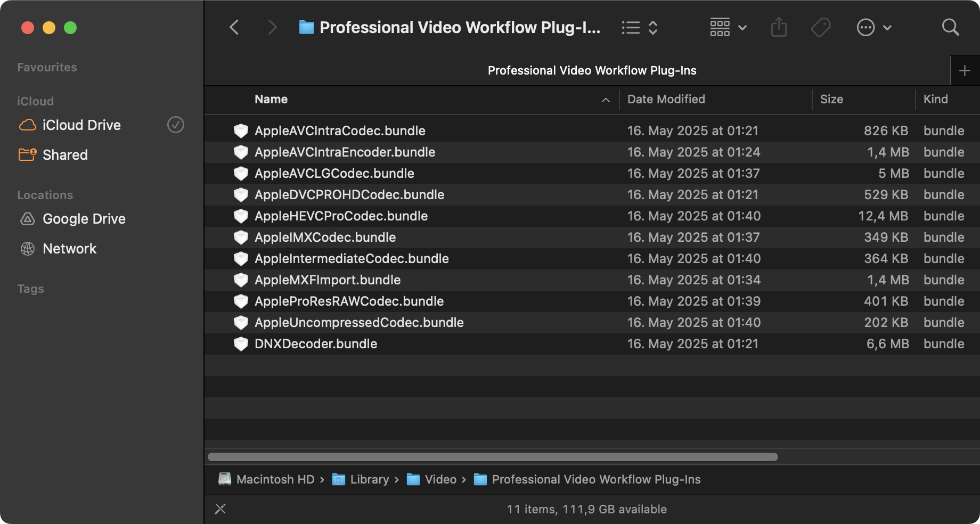Click the AppleHEVCProCodec.bundle file icon
Screen dimensions: 980x524
click(241, 216)
